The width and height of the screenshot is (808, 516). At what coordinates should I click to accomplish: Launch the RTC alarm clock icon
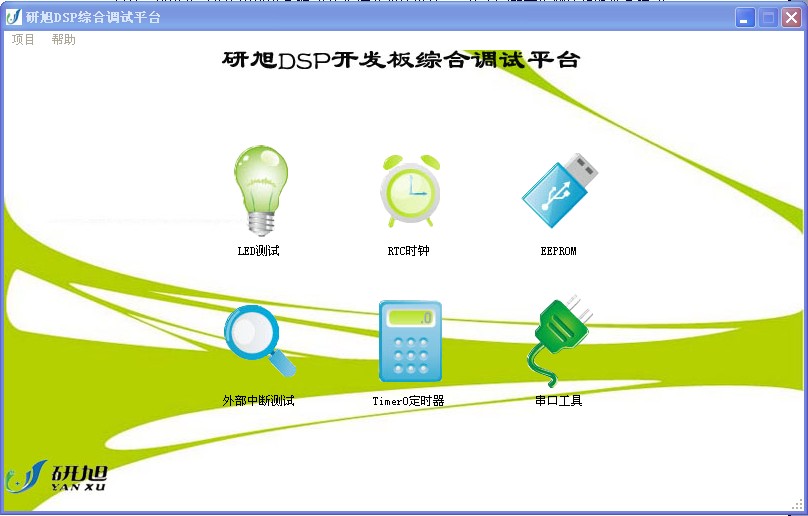point(409,190)
